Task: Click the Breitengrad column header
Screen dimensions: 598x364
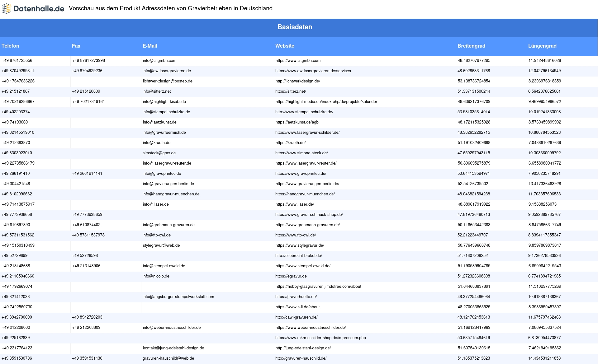Action: pos(471,46)
